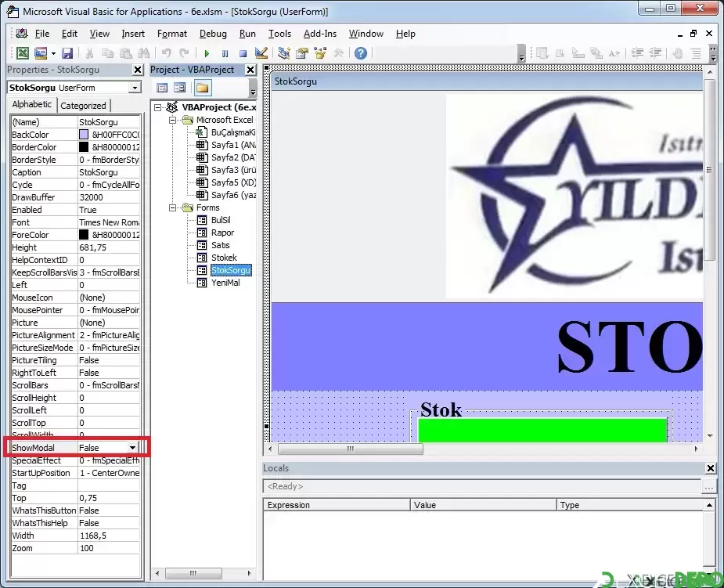Open Properties Window from the toolbar icon
This screenshot has height=588, width=724.
[x=302, y=53]
